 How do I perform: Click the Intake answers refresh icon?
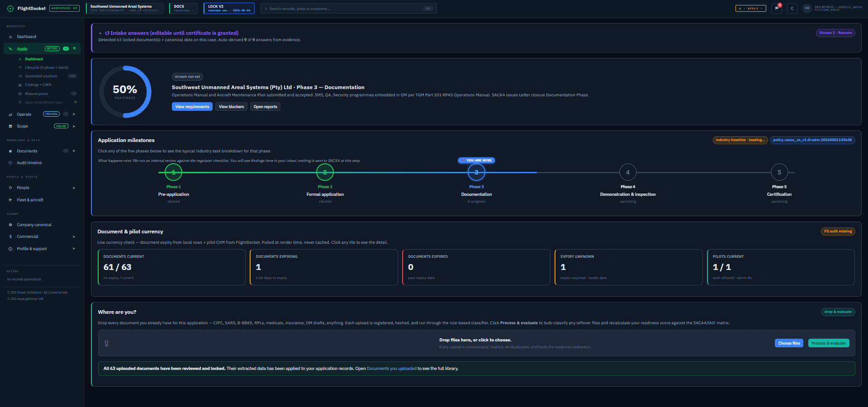click(x=107, y=33)
